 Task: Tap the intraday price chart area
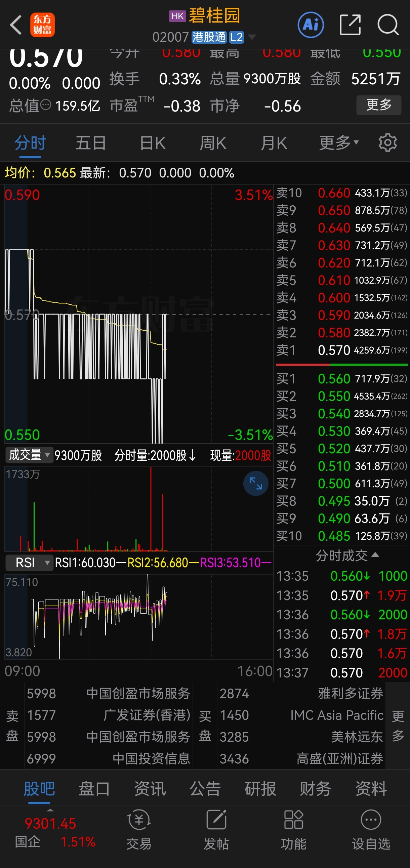(138, 314)
